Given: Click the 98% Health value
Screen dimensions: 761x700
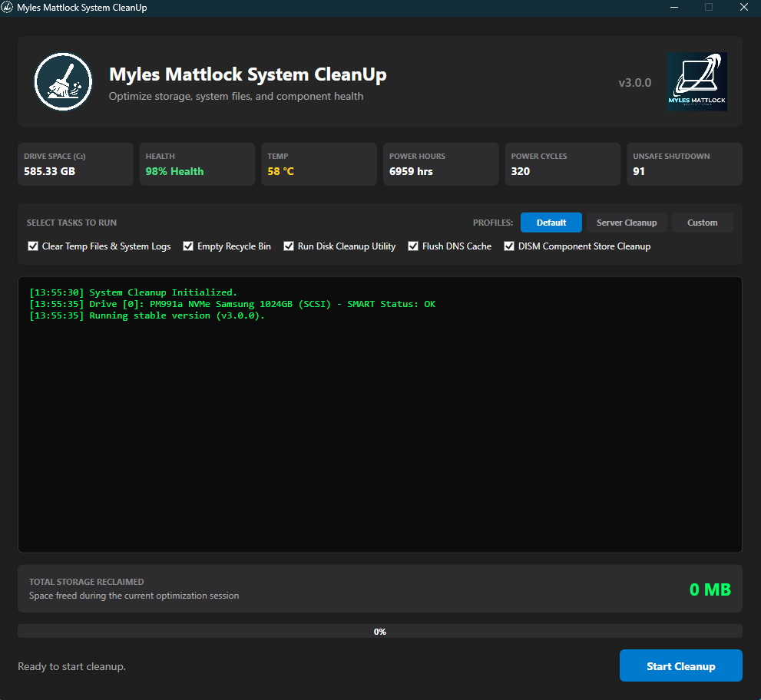Looking at the screenshot, I should (x=175, y=171).
